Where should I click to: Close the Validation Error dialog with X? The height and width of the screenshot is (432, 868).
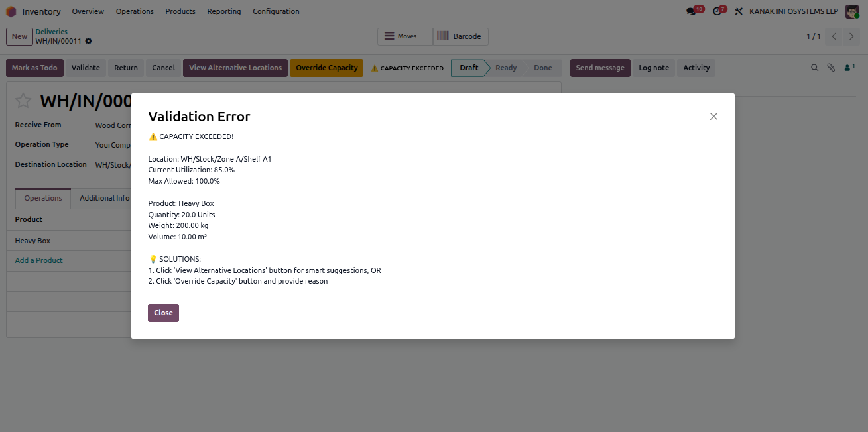(713, 116)
